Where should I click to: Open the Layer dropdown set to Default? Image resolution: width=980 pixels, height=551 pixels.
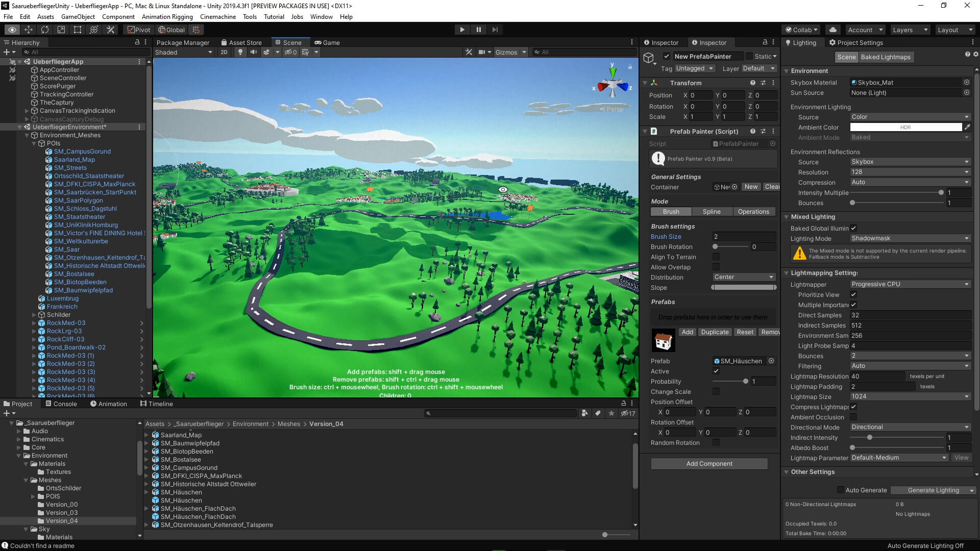coord(758,68)
